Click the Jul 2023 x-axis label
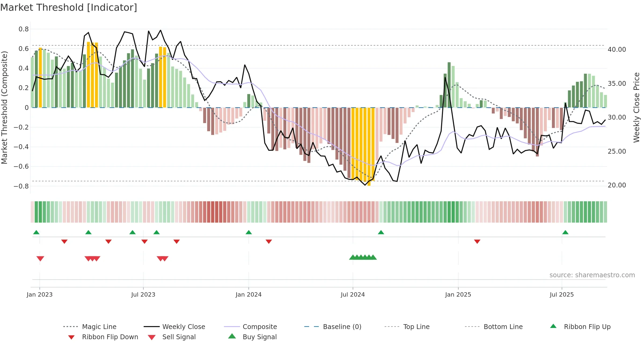 pos(143,294)
